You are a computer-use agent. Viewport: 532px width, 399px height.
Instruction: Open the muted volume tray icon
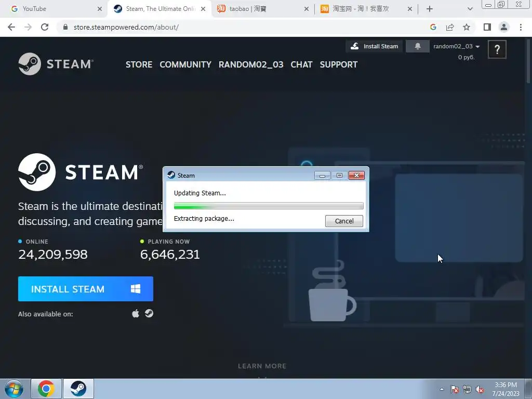coord(480,389)
